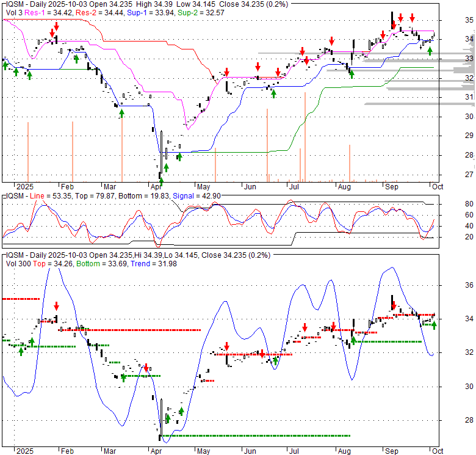Click the green buy arrow in early August, top chart

[352, 73]
